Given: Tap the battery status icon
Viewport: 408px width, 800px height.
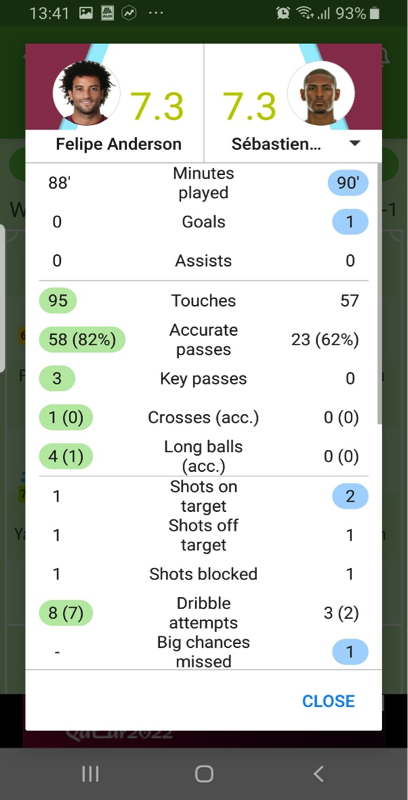Looking at the screenshot, I should pos(375,13).
